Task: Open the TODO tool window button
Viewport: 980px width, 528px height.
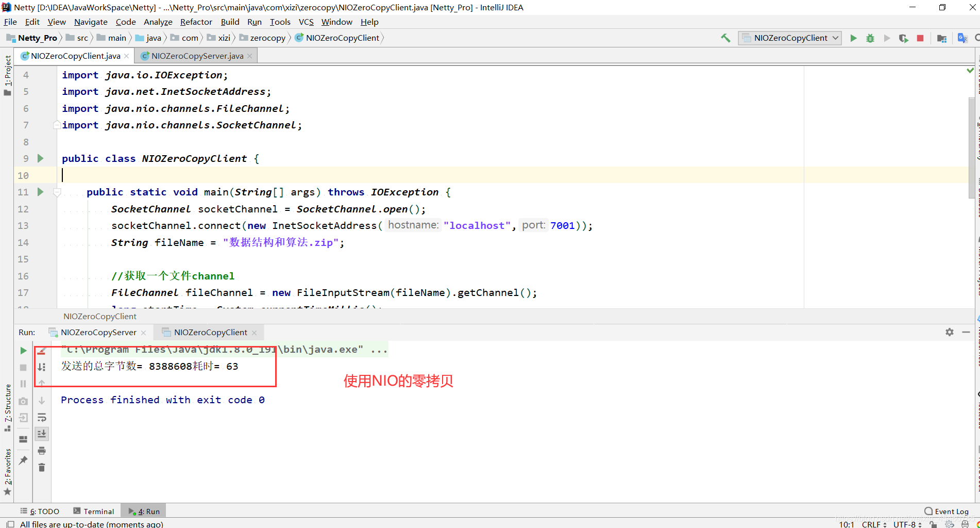Action: coord(40,511)
